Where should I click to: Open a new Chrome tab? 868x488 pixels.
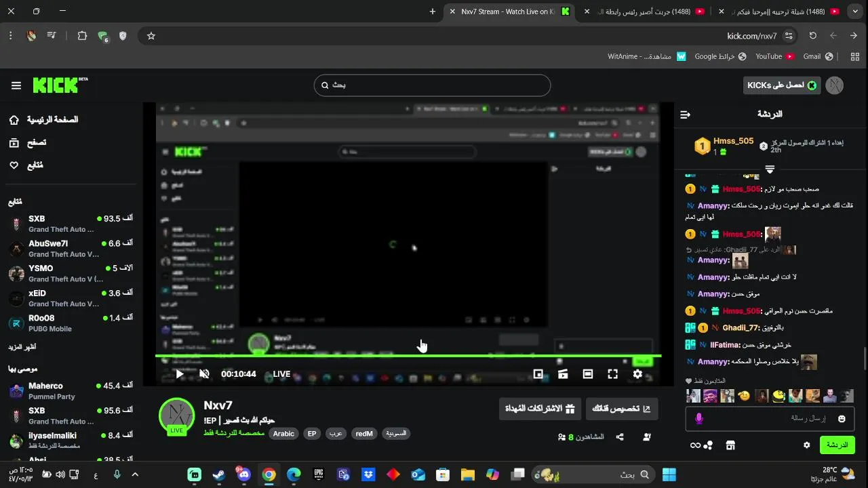pyautogui.click(x=433, y=12)
